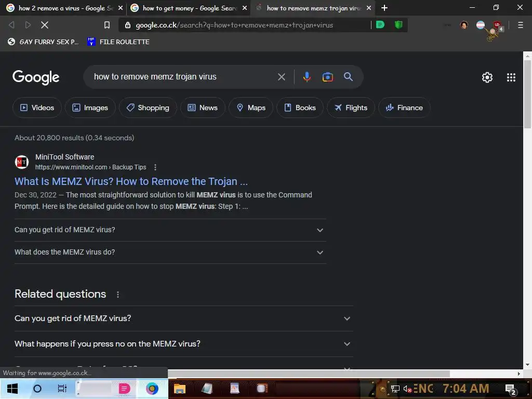Open Task View on the taskbar

[62, 389]
